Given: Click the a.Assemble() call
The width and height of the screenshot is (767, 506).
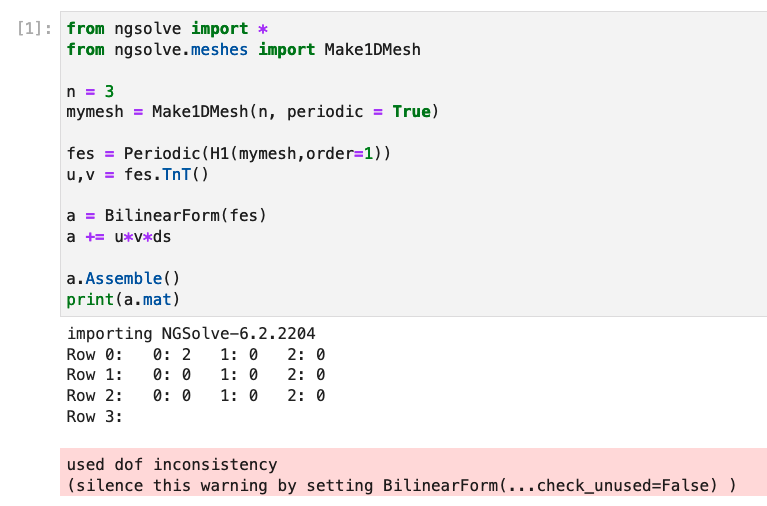Looking at the screenshot, I should click(x=123, y=278).
